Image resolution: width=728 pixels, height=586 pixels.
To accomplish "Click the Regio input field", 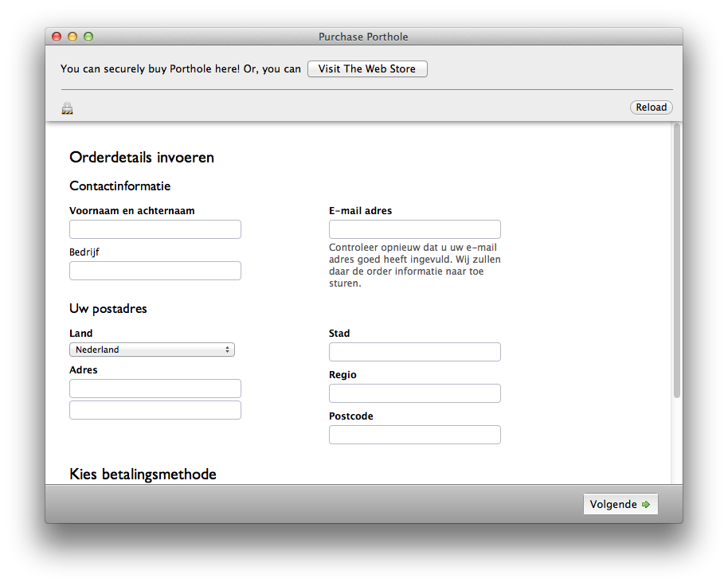I will click(415, 393).
